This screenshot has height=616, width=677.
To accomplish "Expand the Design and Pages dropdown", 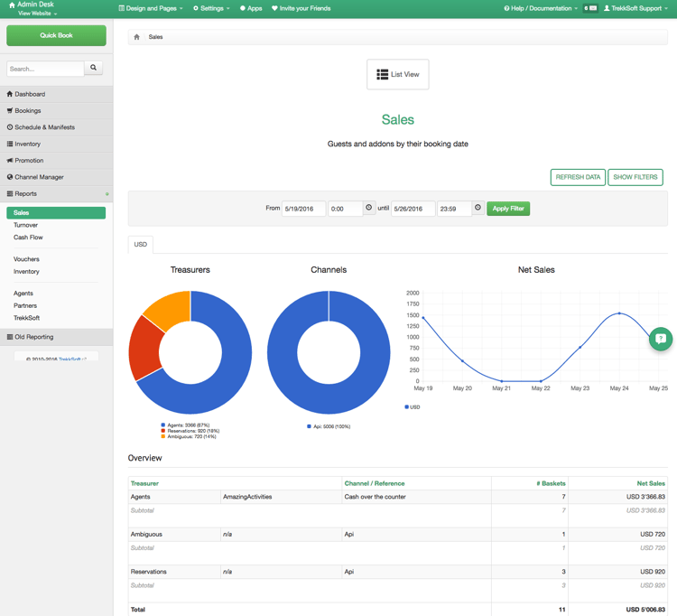I will 151,8.
